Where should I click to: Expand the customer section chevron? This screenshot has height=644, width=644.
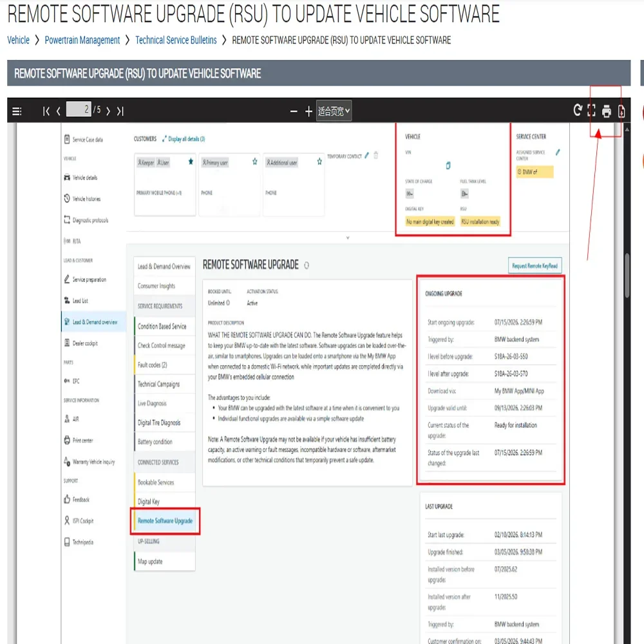coord(348,238)
